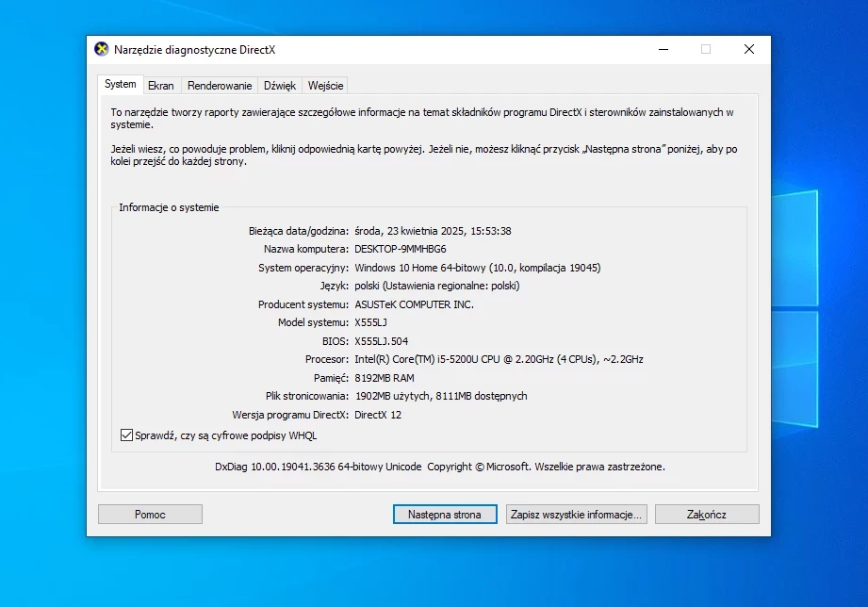Image resolution: width=868 pixels, height=607 pixels.
Task: Open the Renderowanie tab
Action: (x=220, y=86)
